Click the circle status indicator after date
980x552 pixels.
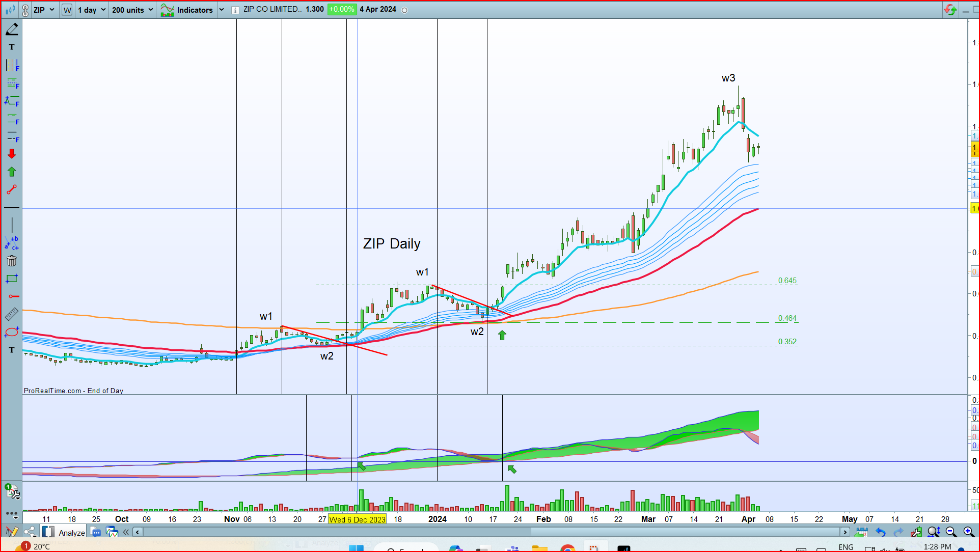coord(404,10)
